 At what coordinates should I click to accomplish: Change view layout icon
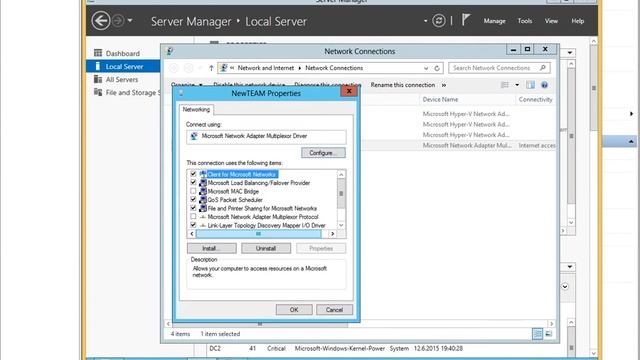pyautogui.click(x=505, y=85)
